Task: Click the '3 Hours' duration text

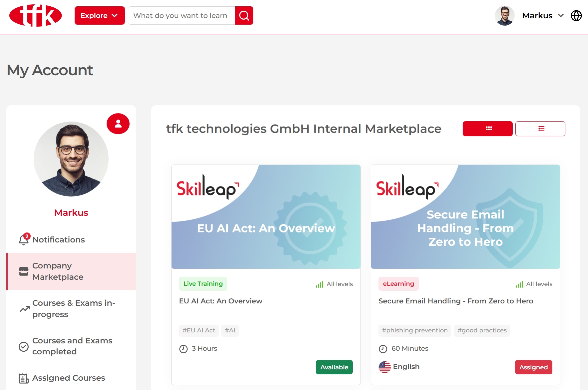Action: coord(205,348)
